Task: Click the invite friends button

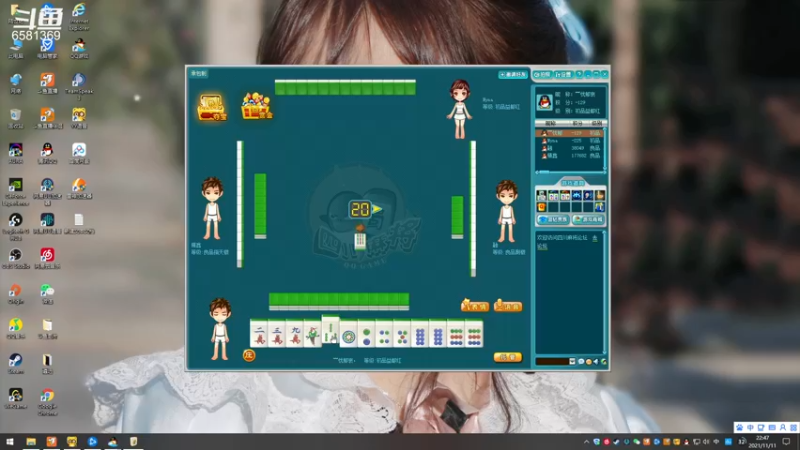Action: [513, 74]
